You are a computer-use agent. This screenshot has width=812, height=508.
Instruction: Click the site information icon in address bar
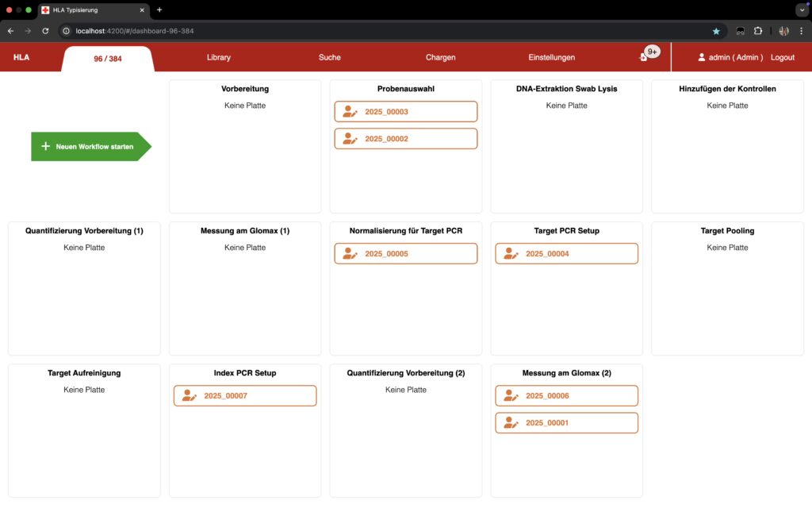tap(67, 31)
